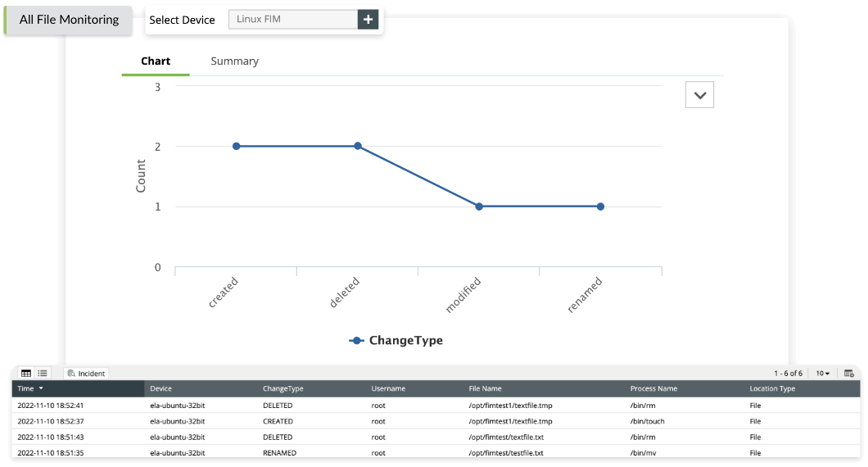This screenshot has width=868, height=467.
Task: Sort table by Process Name column header
Action: [653, 388]
